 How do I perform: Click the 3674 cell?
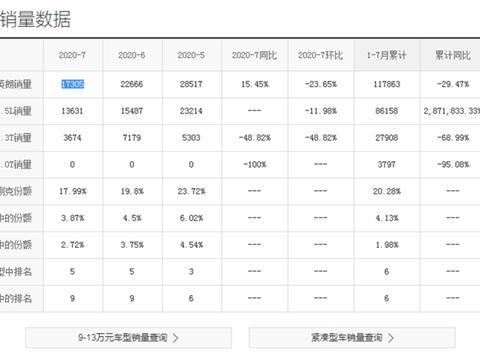72,138
